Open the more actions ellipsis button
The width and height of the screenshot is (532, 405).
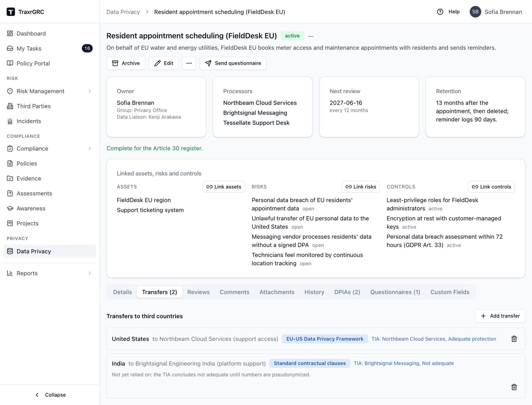189,63
